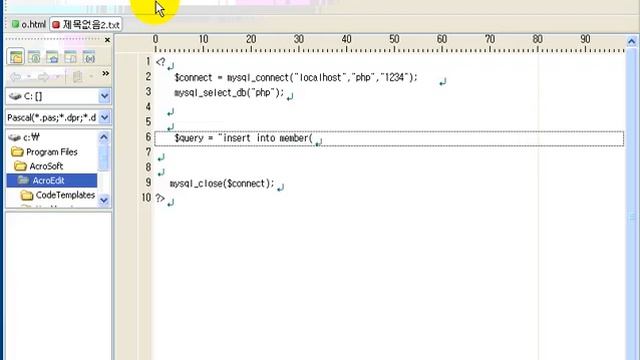Open the code template (x) panel icon
Viewport: 640px width, 360px height.
pyautogui.click(x=89, y=57)
